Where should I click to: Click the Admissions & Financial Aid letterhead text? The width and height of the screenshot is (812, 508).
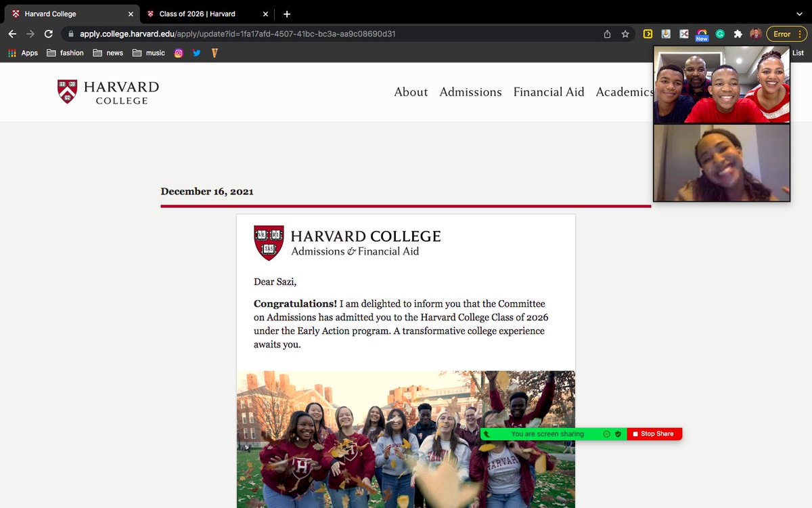(355, 251)
